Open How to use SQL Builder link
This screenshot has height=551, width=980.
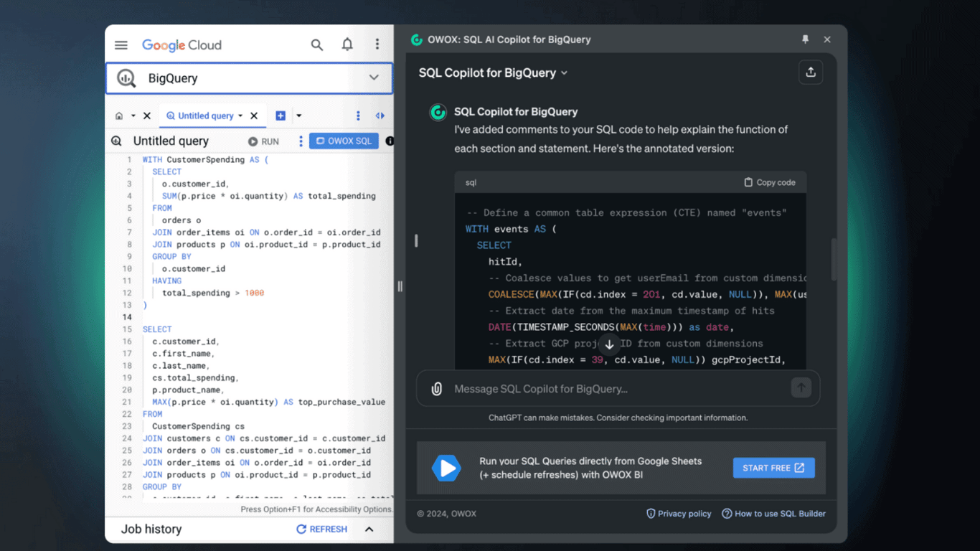point(773,514)
